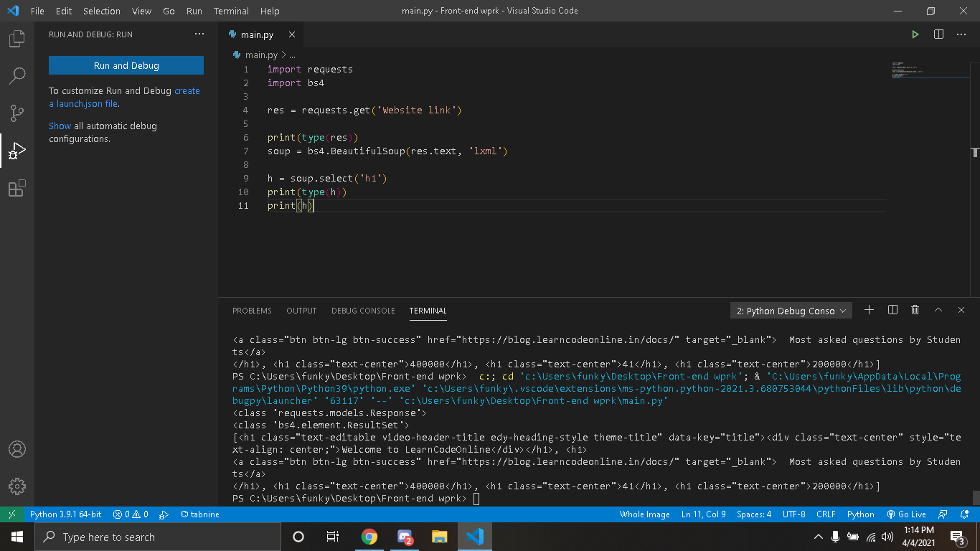Create a new terminal with plus icon
This screenshot has width=980, height=551.
(869, 310)
